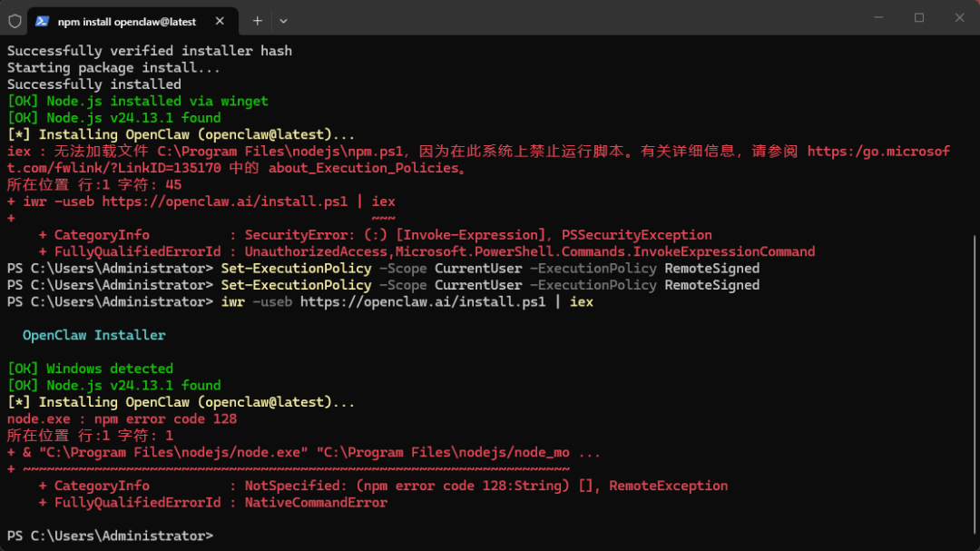Image resolution: width=980 pixels, height=551 pixels.
Task: Click 'Successfully verified installer hash' line
Action: [x=150, y=51]
